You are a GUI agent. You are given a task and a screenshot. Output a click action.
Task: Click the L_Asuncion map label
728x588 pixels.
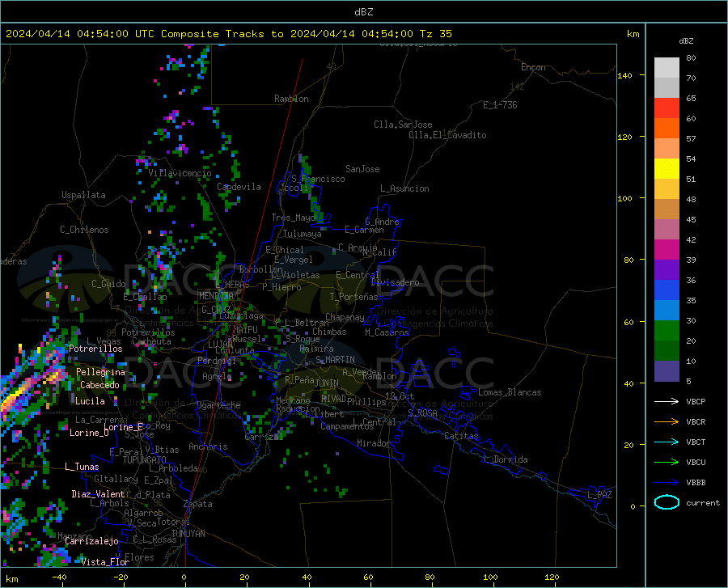(405, 188)
